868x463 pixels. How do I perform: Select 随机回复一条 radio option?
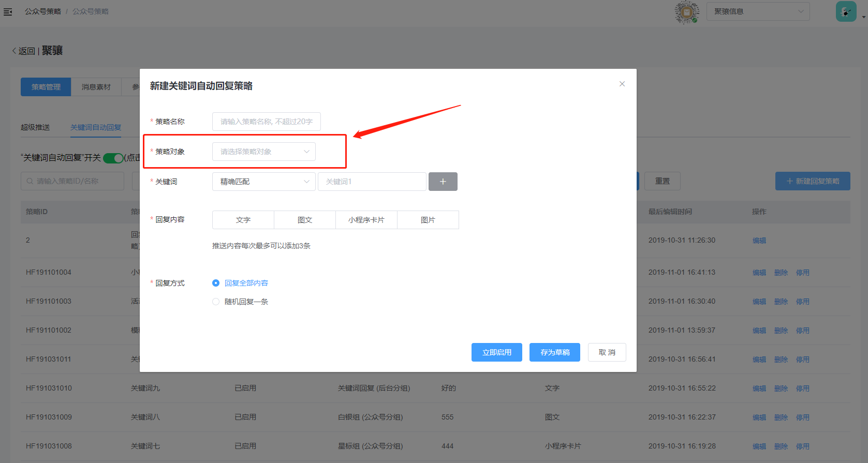[216, 302]
